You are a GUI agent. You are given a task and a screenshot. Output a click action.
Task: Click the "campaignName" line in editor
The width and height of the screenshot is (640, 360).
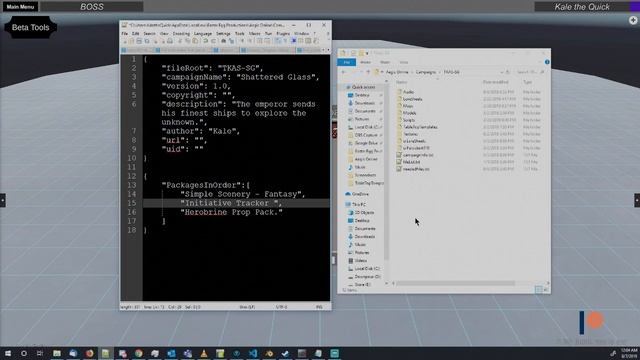[240, 77]
